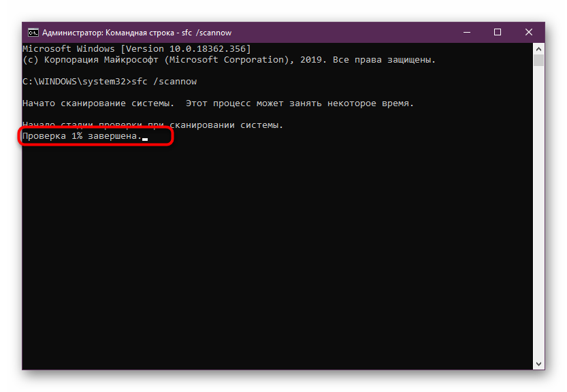Open the Command Prompt system menu icon
The height and width of the screenshot is (392, 567).
pos(33,32)
